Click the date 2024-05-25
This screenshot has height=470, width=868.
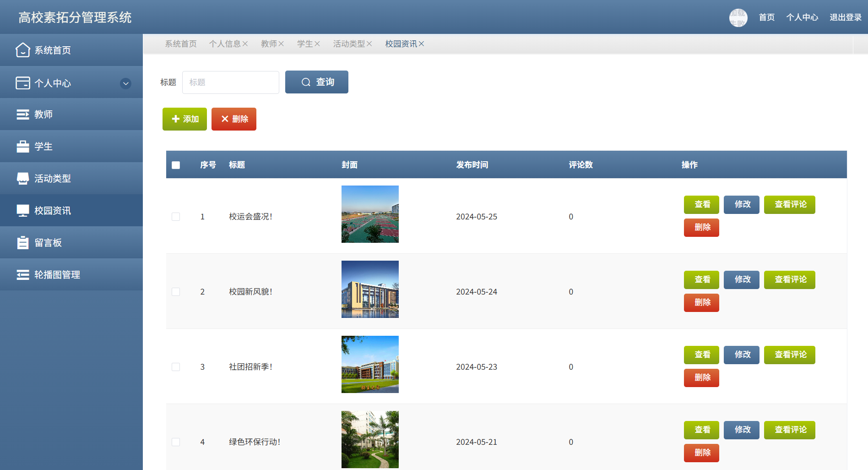[x=477, y=217]
